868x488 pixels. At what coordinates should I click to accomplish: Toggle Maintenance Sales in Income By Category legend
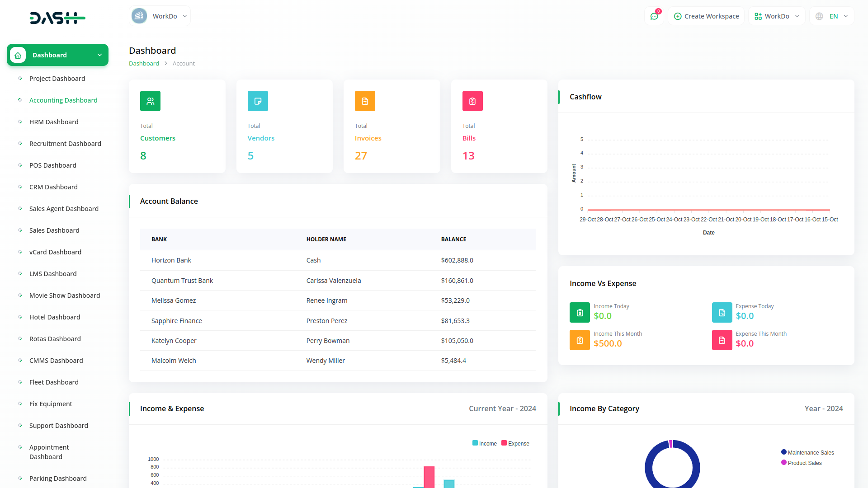point(807,452)
